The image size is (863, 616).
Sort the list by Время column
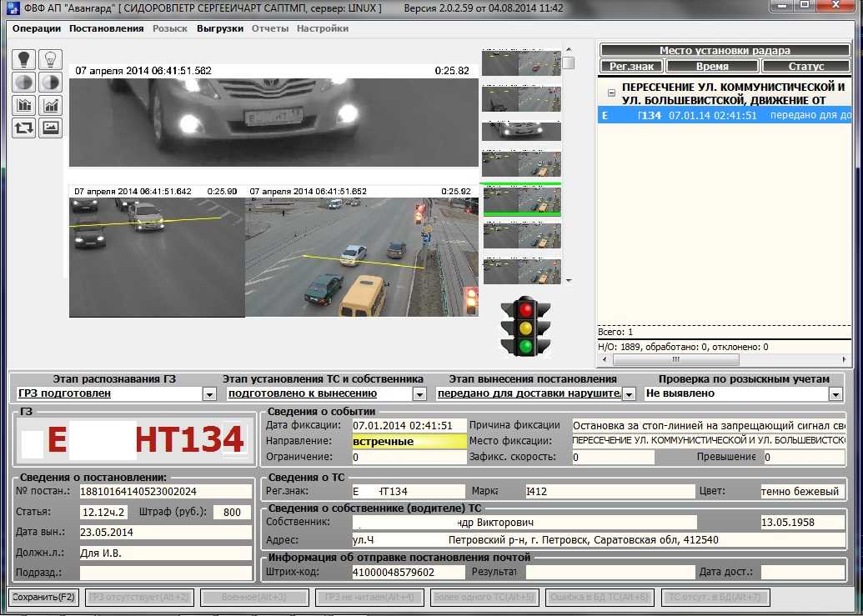(713, 66)
